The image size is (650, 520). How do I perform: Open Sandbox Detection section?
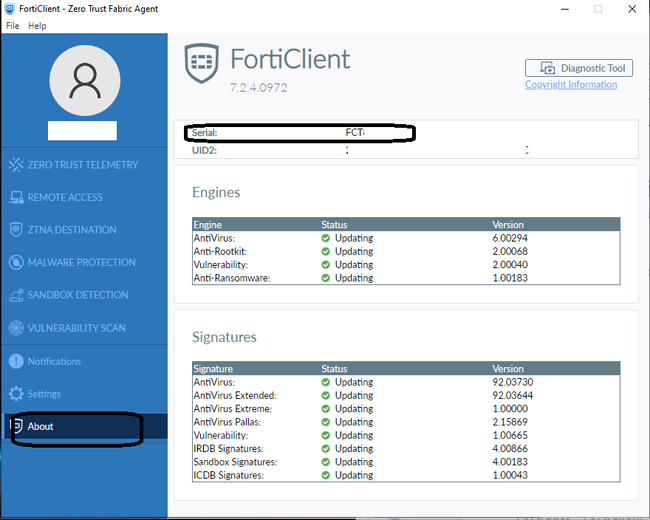pos(78,295)
